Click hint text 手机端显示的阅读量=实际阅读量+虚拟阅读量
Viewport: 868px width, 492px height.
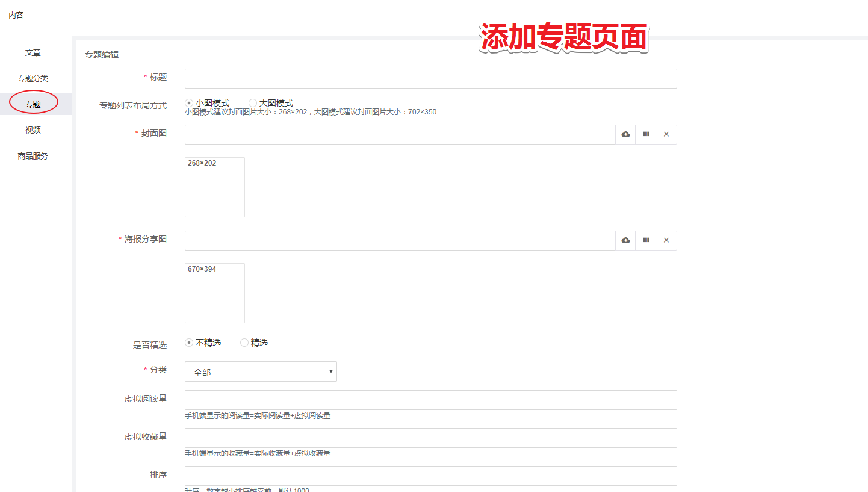tap(258, 416)
